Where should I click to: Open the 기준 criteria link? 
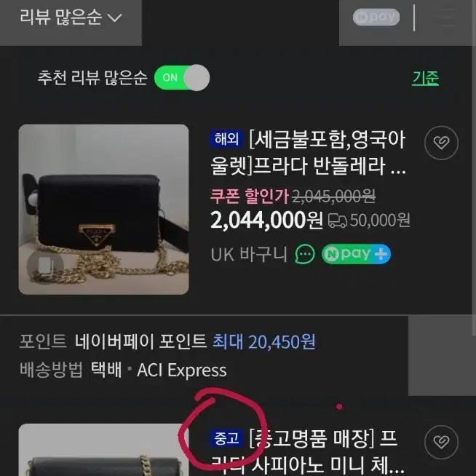click(x=425, y=79)
